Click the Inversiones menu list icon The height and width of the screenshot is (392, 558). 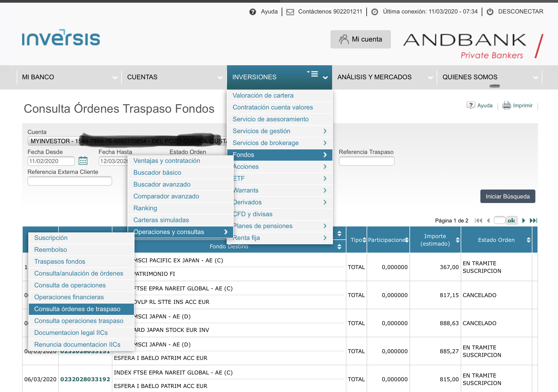click(x=313, y=74)
